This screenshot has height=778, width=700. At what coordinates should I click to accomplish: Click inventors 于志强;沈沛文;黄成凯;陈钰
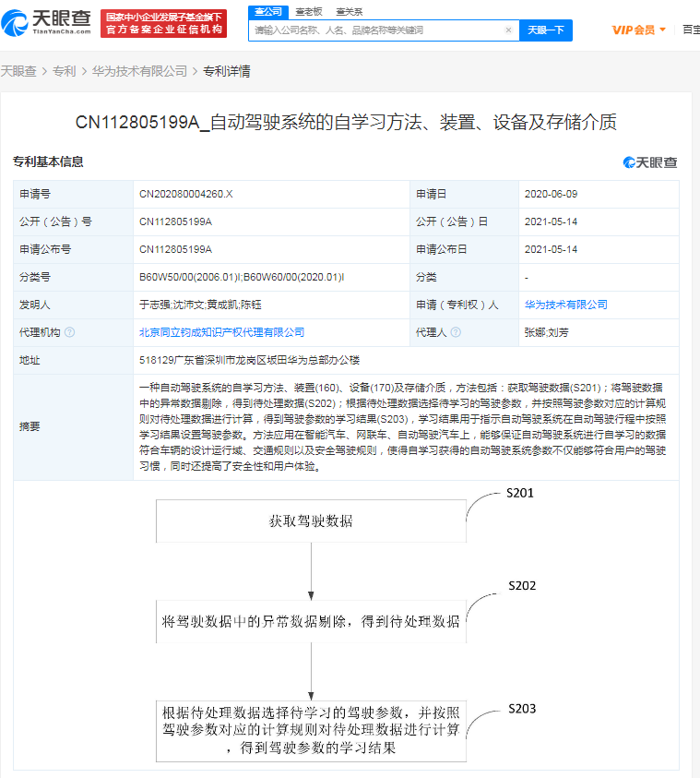(x=200, y=305)
